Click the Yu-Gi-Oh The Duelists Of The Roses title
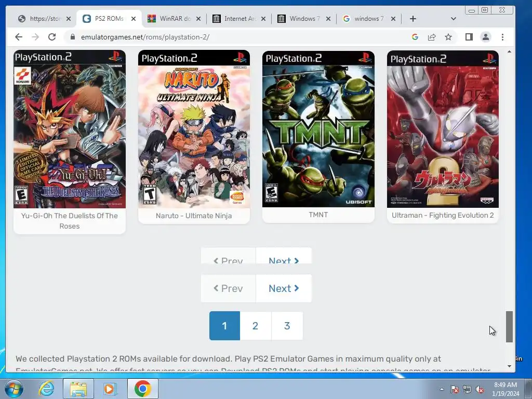 [70, 221]
